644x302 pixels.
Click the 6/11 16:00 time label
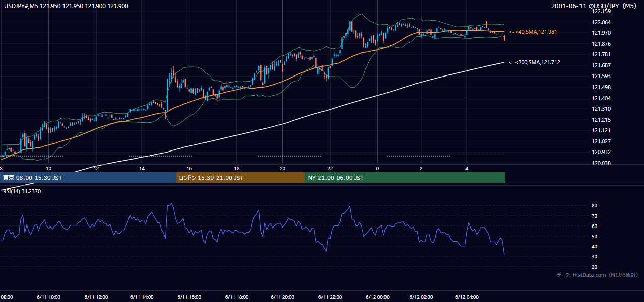pyautogui.click(x=188, y=297)
